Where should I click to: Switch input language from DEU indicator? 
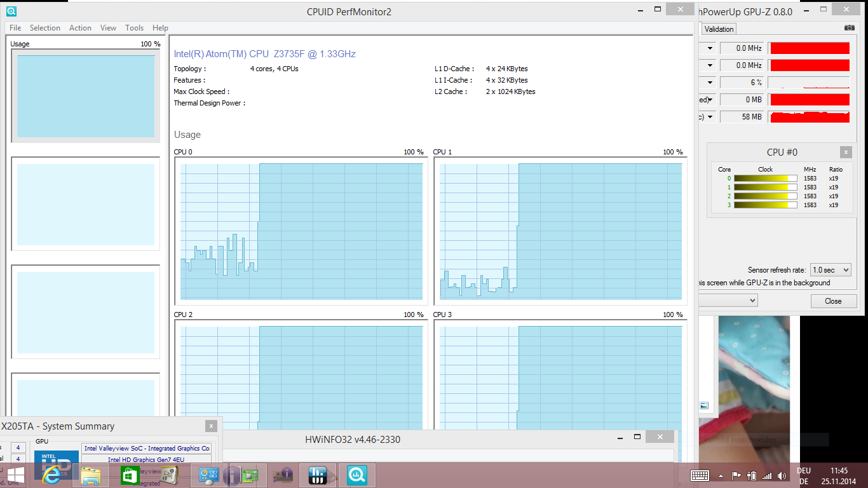[x=804, y=476]
